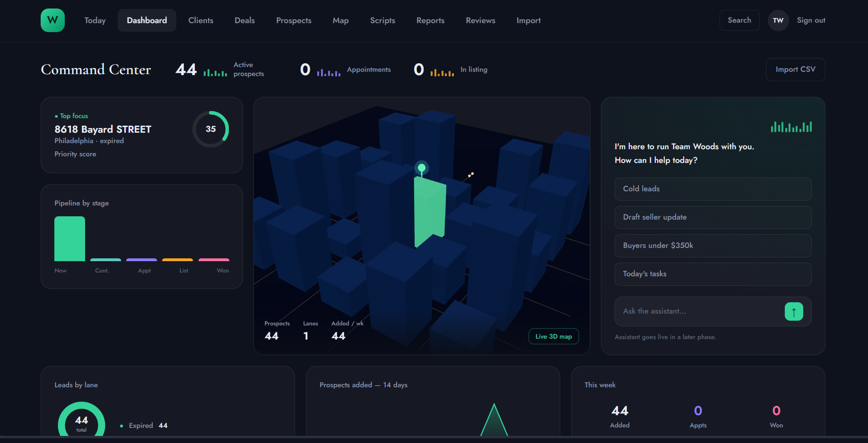Open the Deals tab
Viewport: 868px width, 443px height.
pos(245,20)
